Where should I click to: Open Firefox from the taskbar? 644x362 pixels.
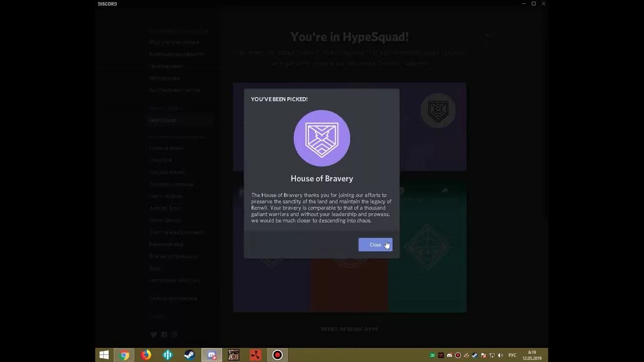146,355
